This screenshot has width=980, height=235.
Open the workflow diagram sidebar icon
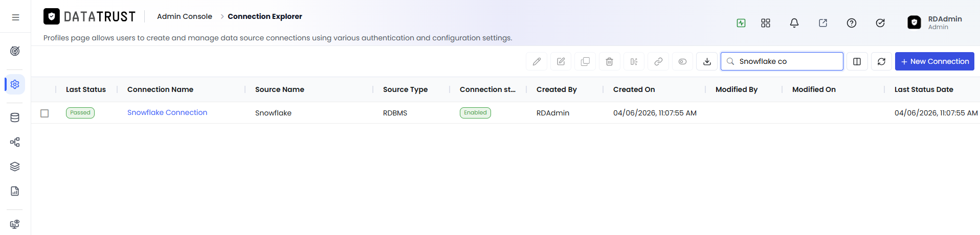[x=15, y=142]
